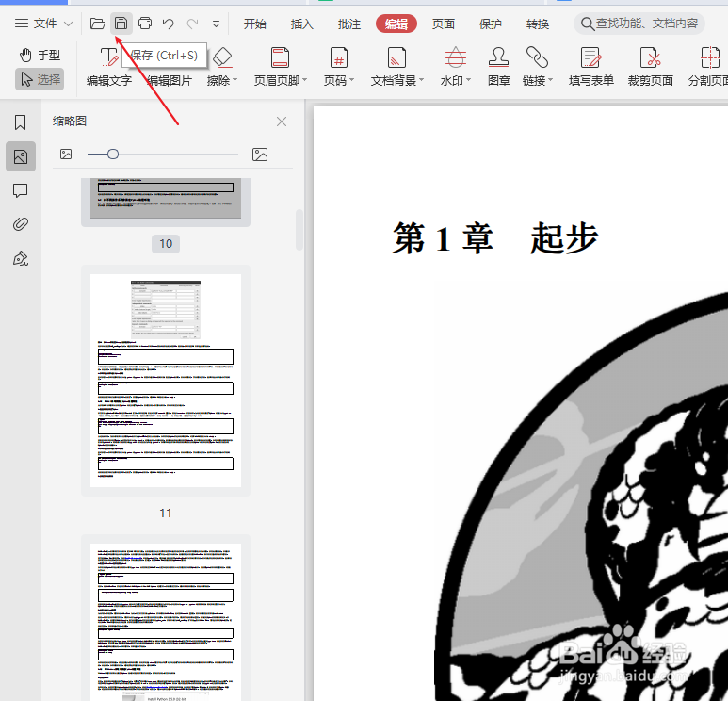728x701 pixels.
Task: Activate the 手型 hand tool
Action: 40,56
